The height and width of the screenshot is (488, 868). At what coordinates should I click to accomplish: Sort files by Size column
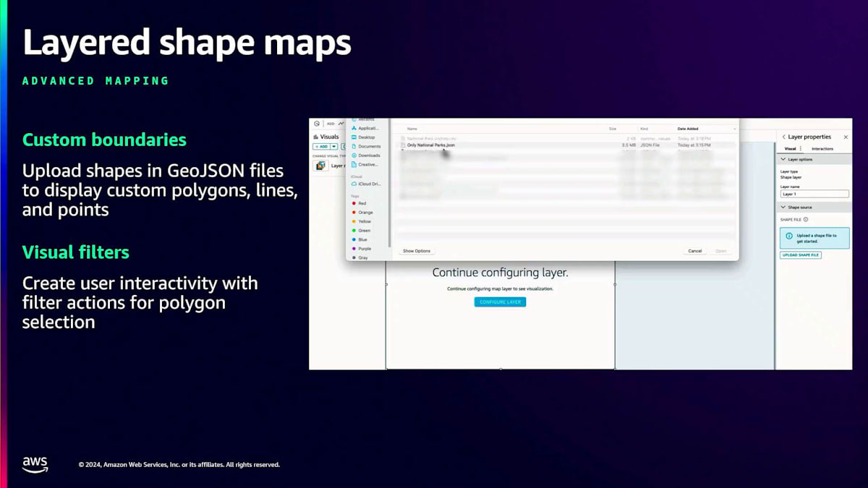613,129
